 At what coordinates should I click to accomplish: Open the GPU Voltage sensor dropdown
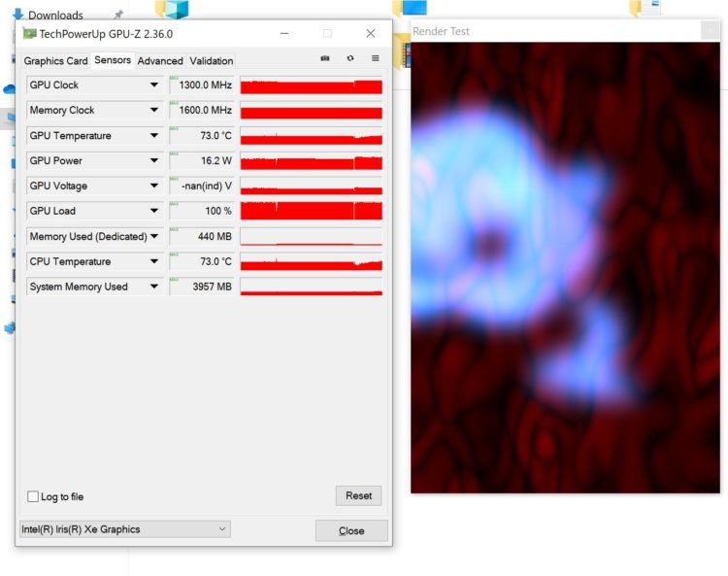(153, 186)
